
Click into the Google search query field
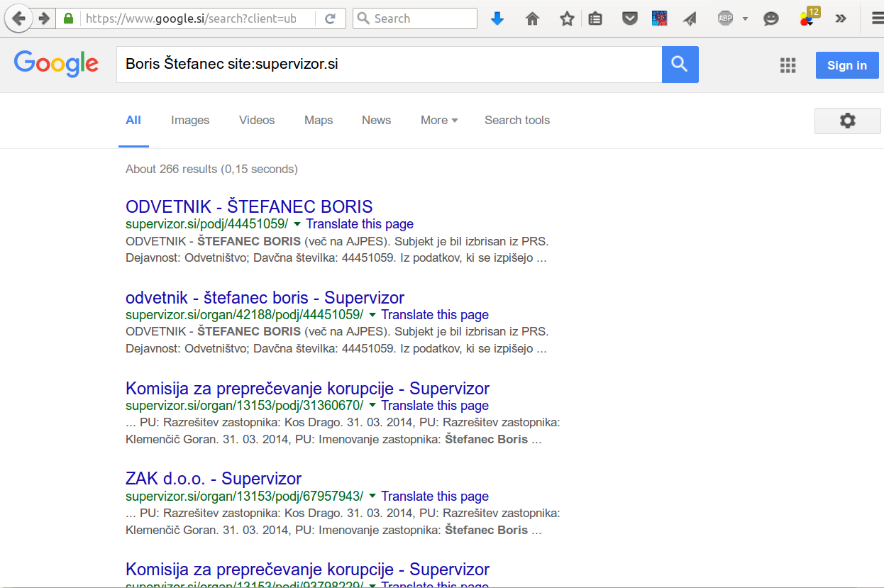point(389,64)
